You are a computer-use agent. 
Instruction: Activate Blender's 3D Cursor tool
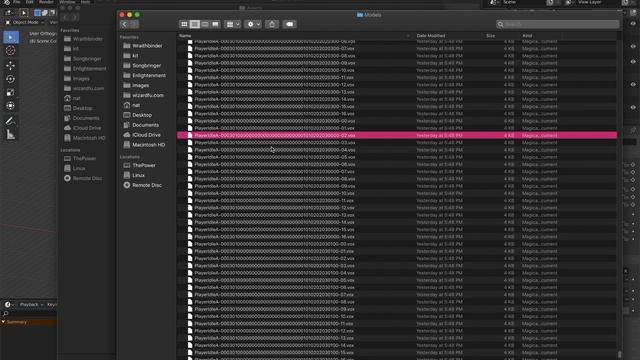point(11,51)
